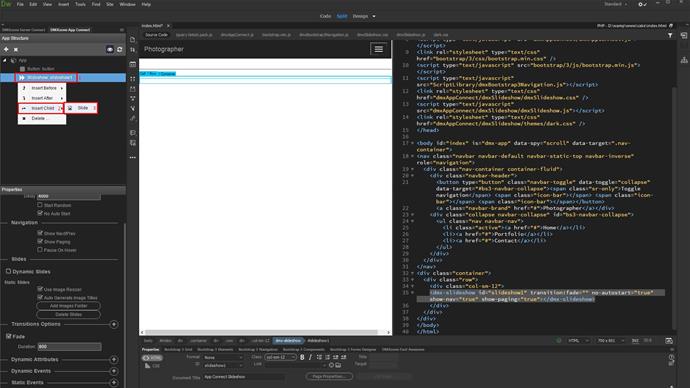Viewport: 690px width, 388px height.
Task: Click the Customize Toolbar ellipsis icon
Action: [132, 157]
